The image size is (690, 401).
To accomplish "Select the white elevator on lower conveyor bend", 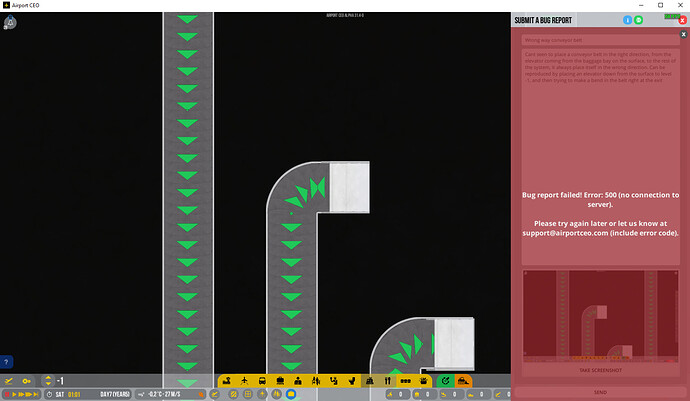I will click(454, 343).
